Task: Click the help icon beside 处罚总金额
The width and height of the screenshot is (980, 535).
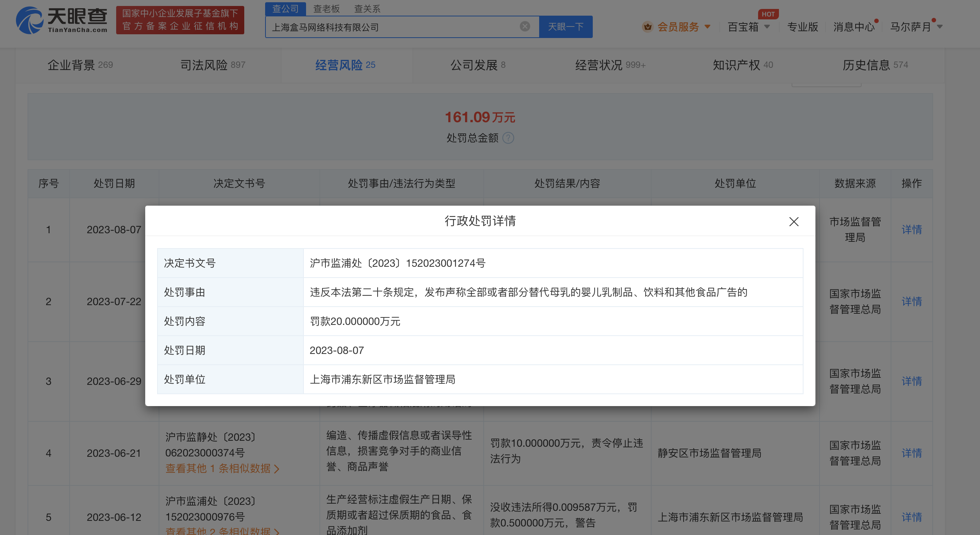Action: point(508,138)
